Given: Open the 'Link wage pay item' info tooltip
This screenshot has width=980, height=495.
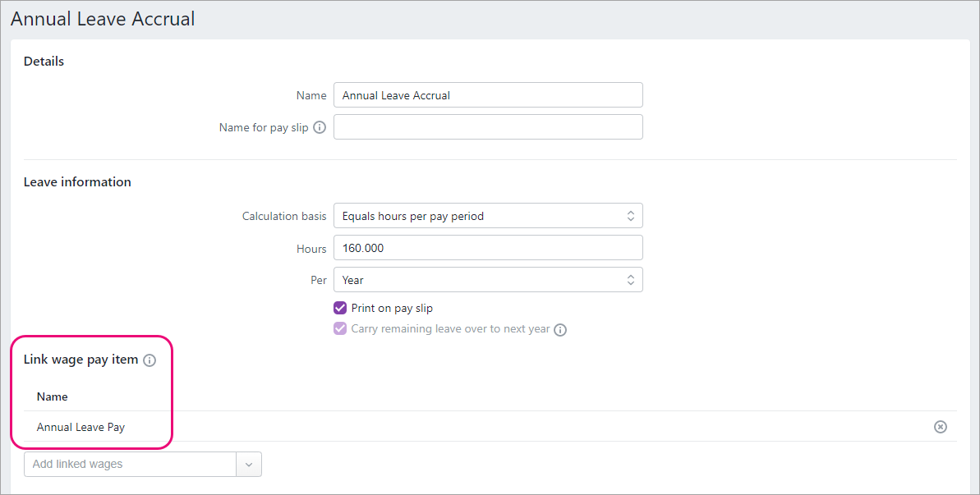Looking at the screenshot, I should 150,360.
